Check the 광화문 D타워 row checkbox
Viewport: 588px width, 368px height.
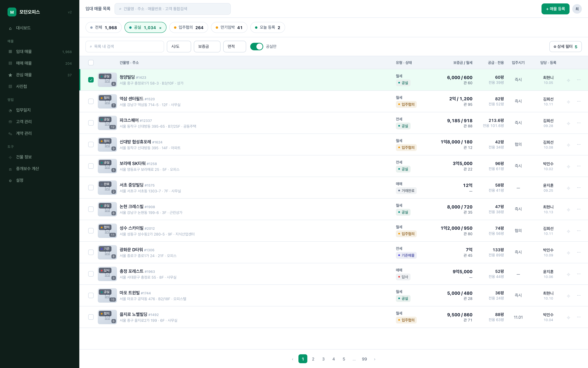click(x=91, y=252)
